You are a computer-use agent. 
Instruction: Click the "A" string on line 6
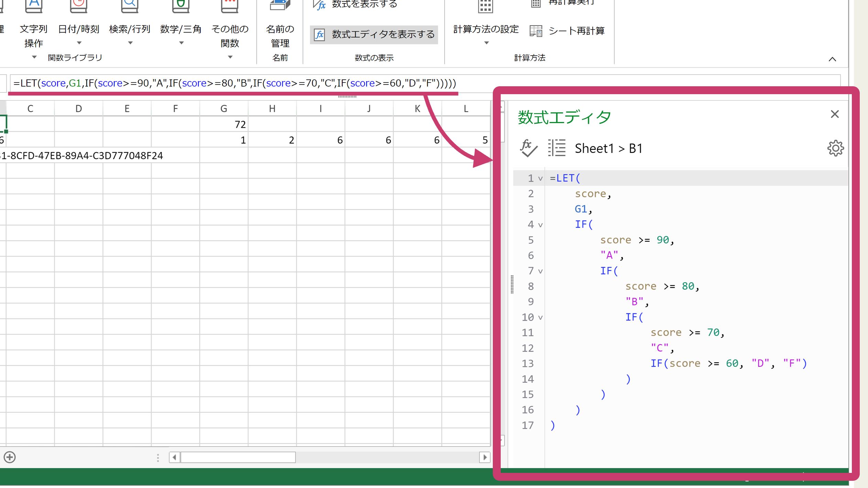point(609,255)
